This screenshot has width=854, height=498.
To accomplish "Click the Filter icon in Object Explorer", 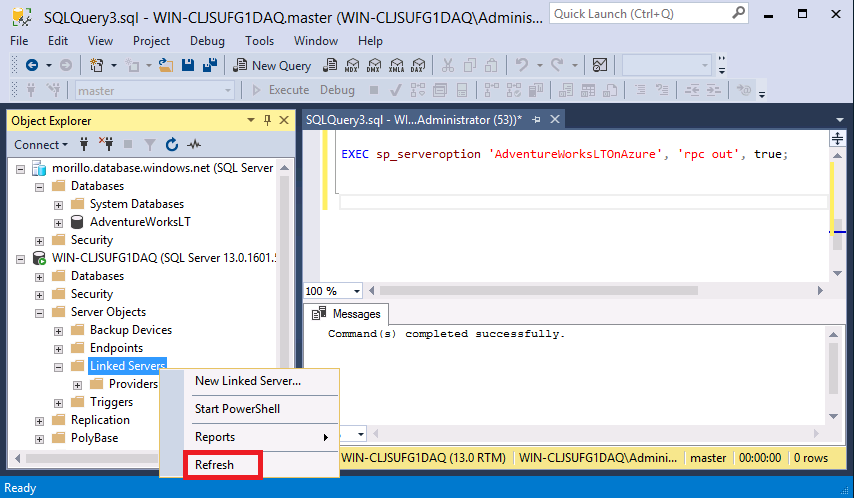I will click(150, 144).
